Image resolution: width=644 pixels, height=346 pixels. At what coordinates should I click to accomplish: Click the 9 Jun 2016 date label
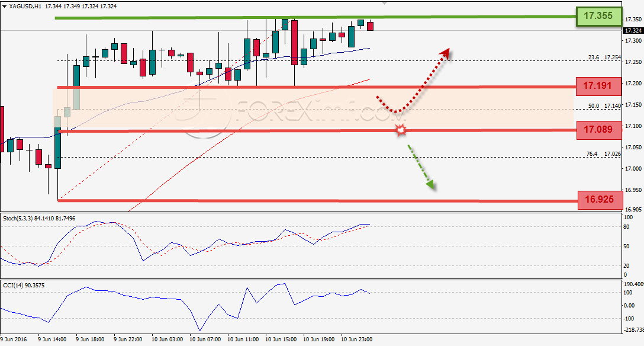pyautogui.click(x=14, y=339)
